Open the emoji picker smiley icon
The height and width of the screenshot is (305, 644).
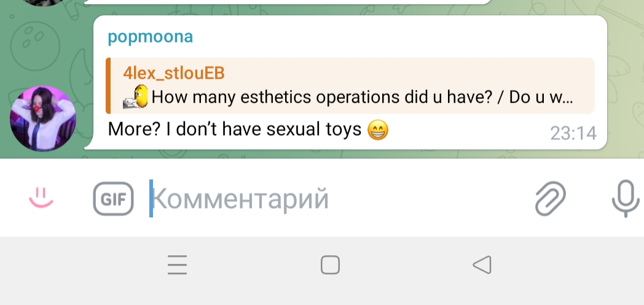pos(41,198)
